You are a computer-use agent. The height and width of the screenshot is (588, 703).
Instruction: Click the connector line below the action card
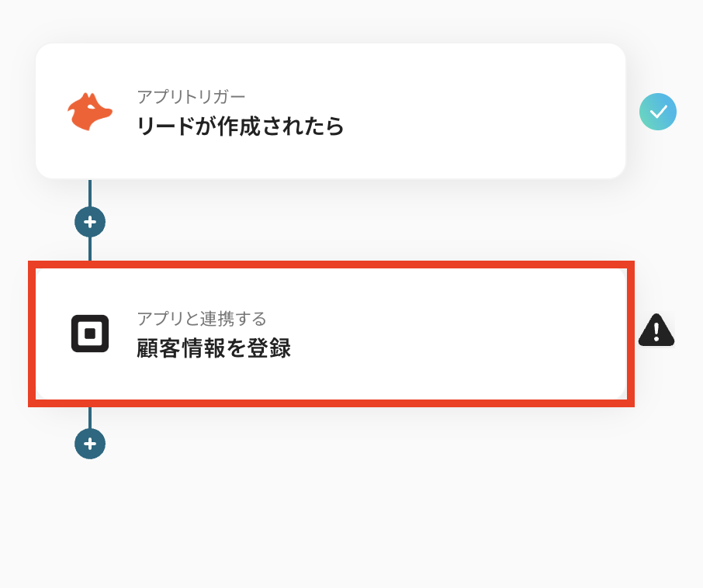90,417
